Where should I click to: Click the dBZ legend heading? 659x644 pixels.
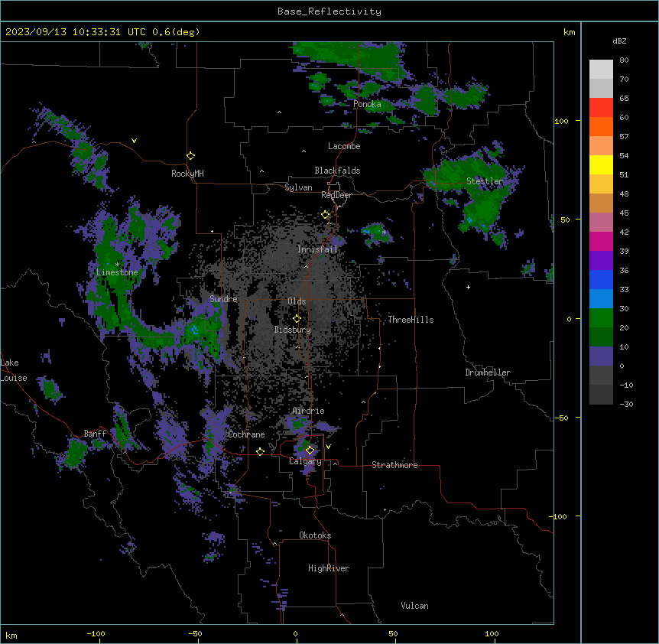point(619,41)
